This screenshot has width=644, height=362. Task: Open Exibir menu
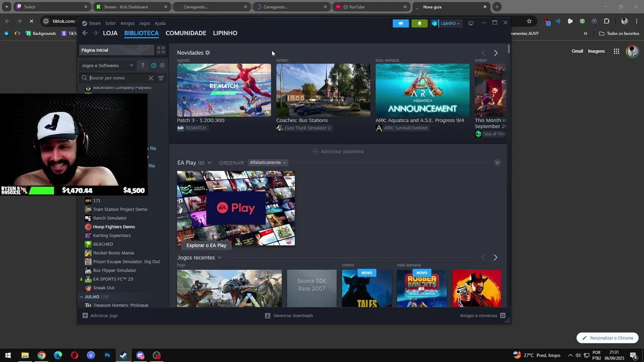(x=110, y=23)
